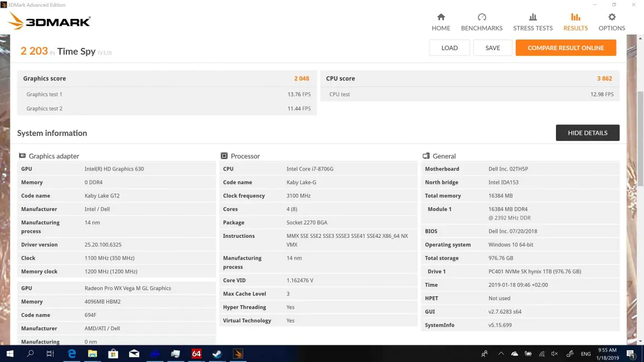644x362 pixels.
Task: Click the General section icon
Action: click(426, 156)
